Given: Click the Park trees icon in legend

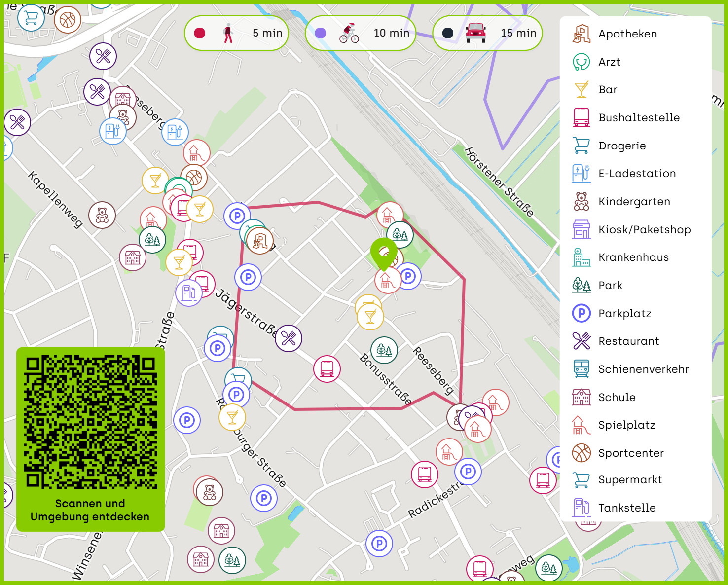Looking at the screenshot, I should point(582,285).
